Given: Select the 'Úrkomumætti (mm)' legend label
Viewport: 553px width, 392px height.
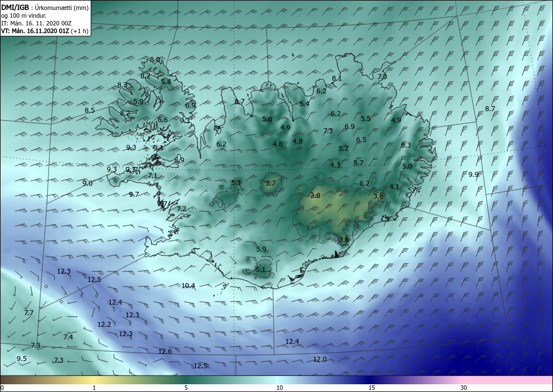Looking at the screenshot, I should (61, 7).
